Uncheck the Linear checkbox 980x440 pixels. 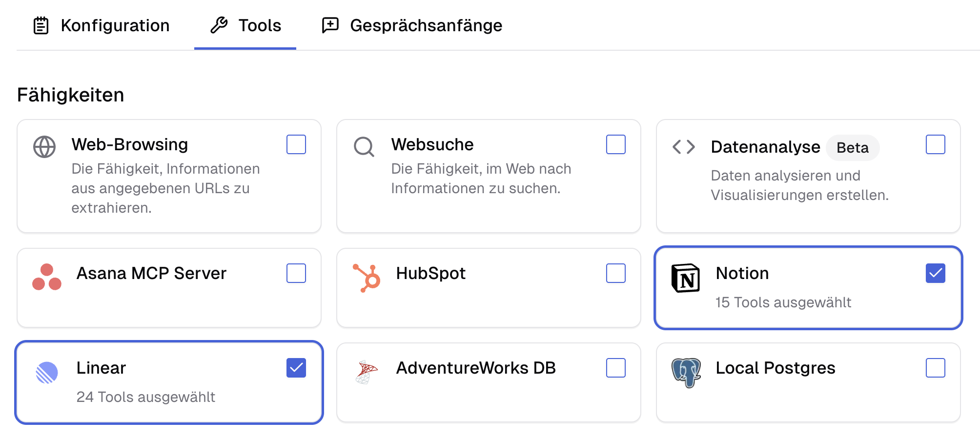click(x=296, y=368)
